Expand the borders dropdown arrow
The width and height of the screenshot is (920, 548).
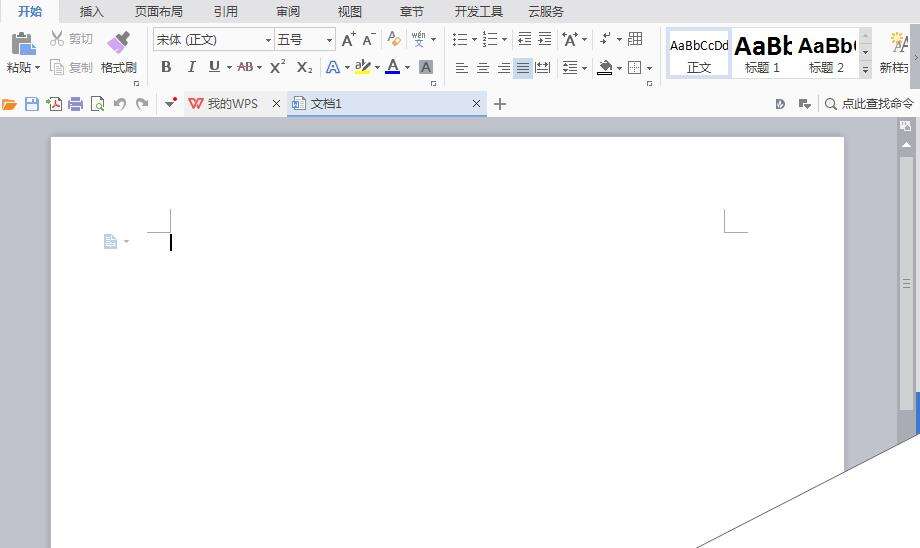pos(649,68)
